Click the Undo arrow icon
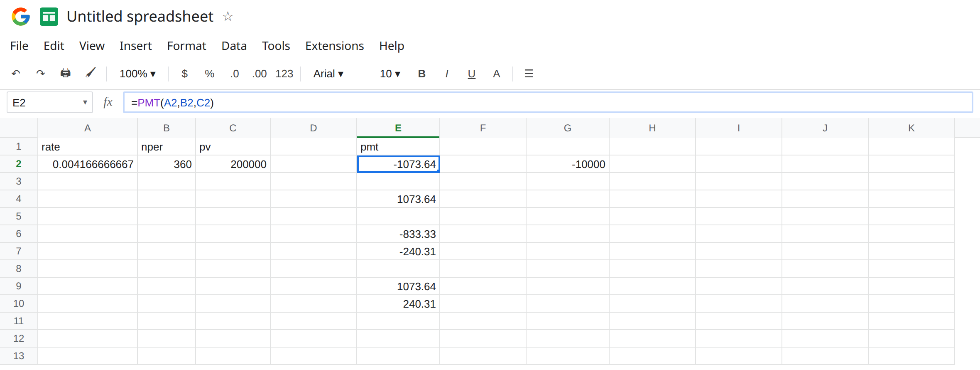This screenshot has height=370, width=980. tap(16, 74)
